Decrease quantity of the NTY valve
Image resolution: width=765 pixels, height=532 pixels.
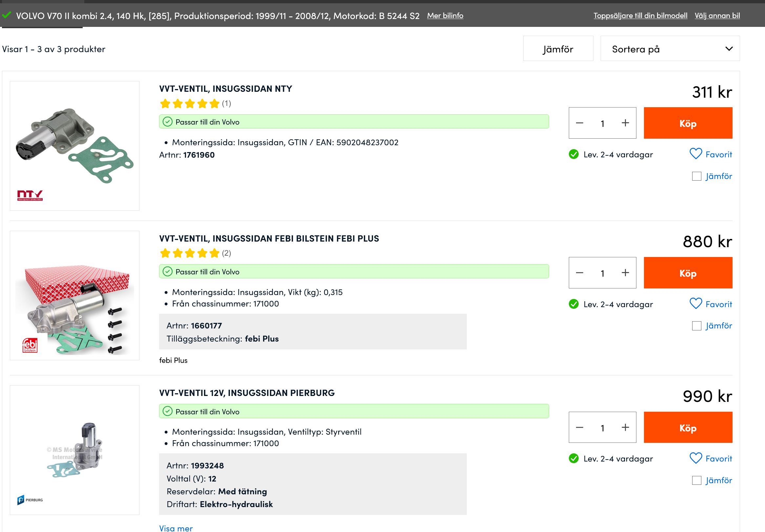coord(579,123)
